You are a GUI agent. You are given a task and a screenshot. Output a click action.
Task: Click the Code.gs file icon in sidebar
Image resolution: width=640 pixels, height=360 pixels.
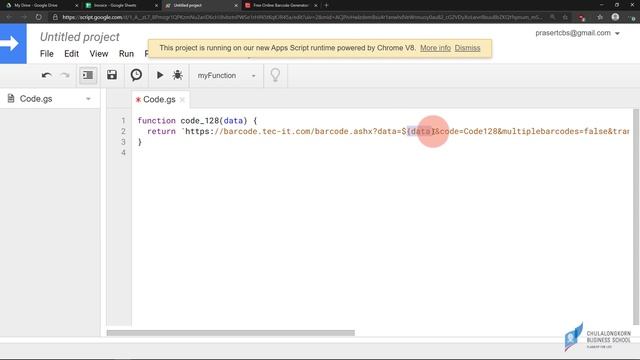click(11, 98)
